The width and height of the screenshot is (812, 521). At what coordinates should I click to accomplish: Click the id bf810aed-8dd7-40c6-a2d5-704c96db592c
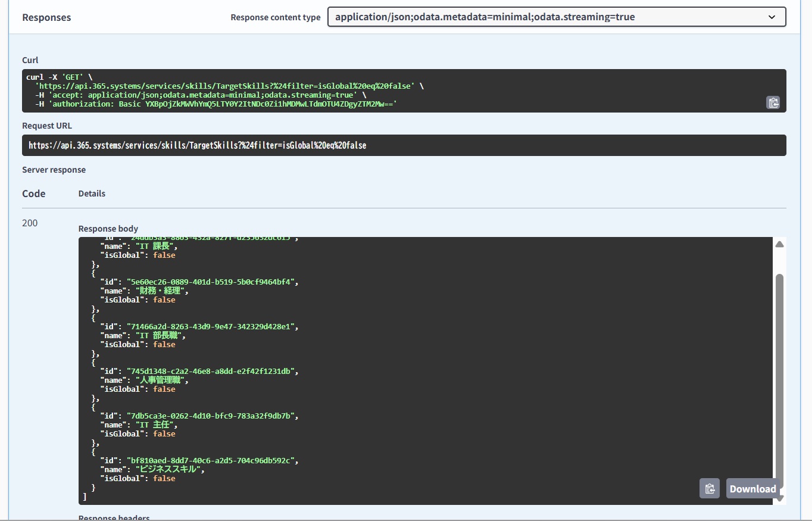[x=211, y=460]
